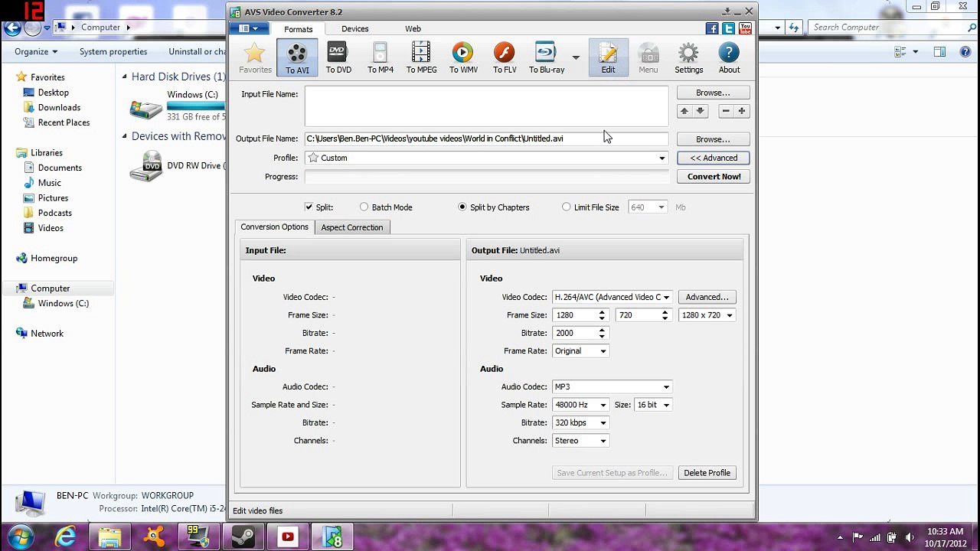The image size is (980, 551).
Task: Click the Twitter icon in AVS Converter
Action: [728, 28]
